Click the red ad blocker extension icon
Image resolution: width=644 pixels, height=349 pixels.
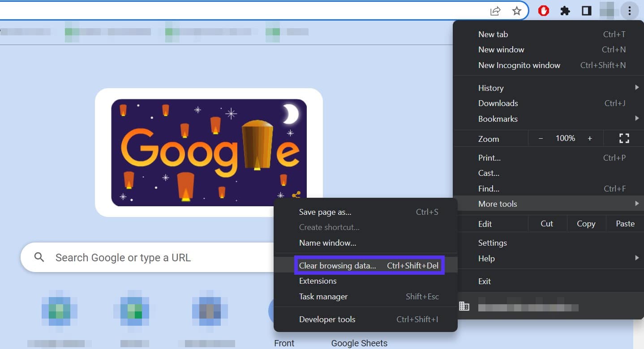[543, 11]
